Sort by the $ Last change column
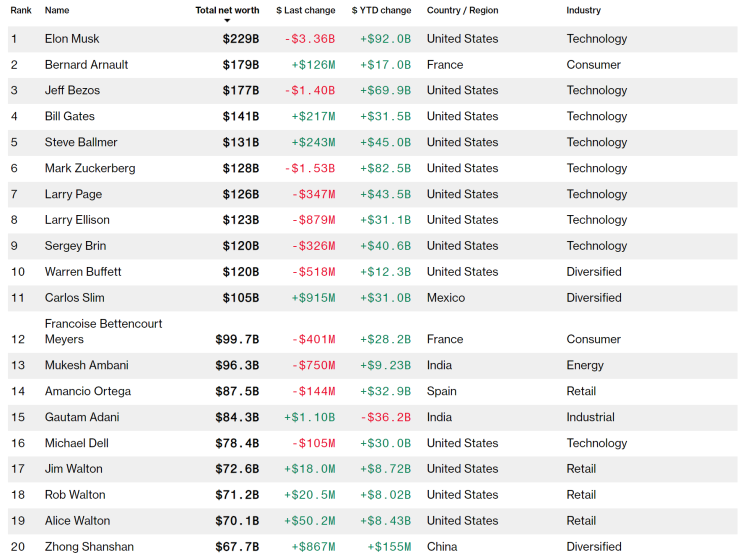Screen dimensions: 743x557 point(305,10)
